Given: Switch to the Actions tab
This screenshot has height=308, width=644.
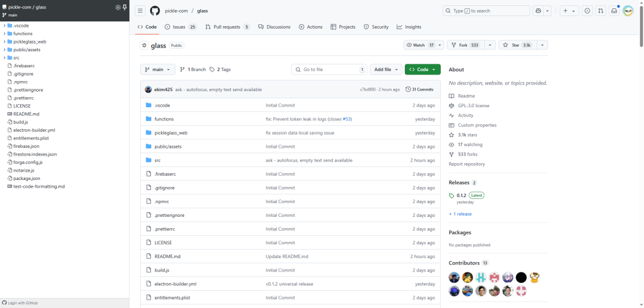Looking at the screenshot, I should click(311, 27).
